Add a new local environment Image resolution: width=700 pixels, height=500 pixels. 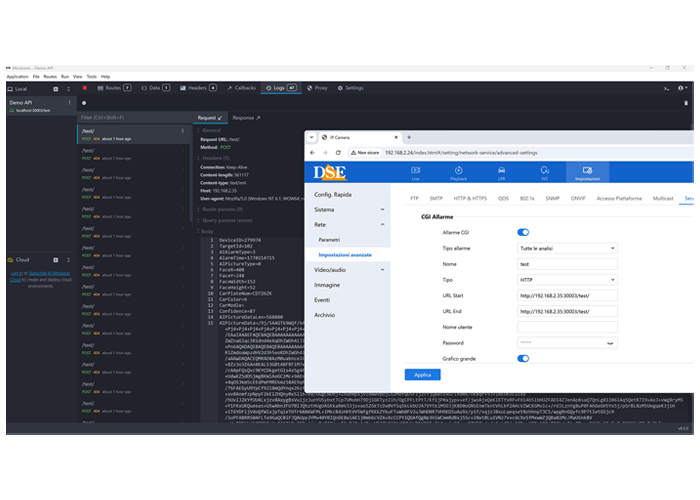tap(57, 88)
